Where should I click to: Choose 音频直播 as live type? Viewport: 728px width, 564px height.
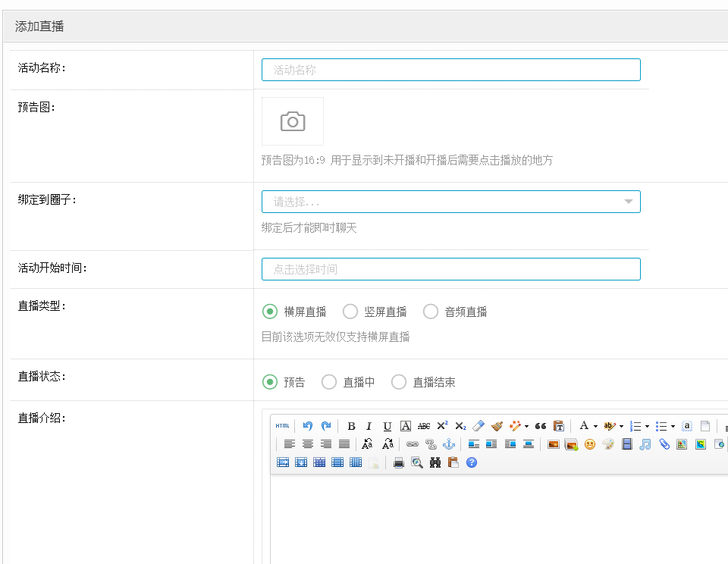pyautogui.click(x=431, y=312)
